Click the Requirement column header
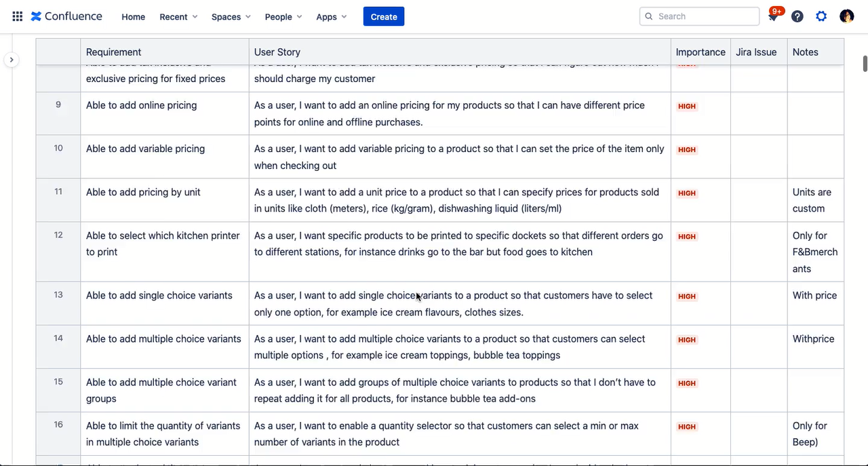 [165, 52]
